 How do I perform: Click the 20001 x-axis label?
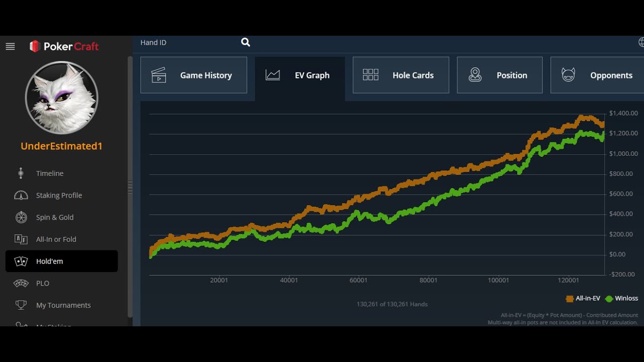(x=219, y=281)
